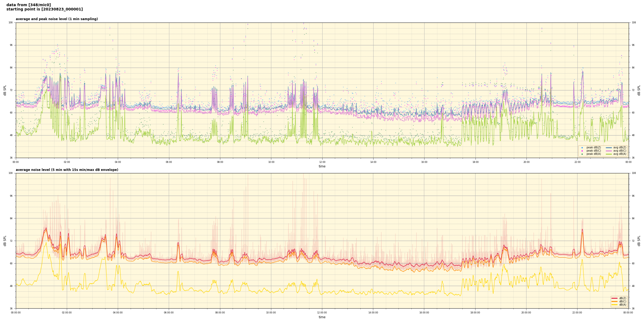644x322 pixels.
Task: Click the green peak dB(A) legend marker
Action: [x=582, y=154]
